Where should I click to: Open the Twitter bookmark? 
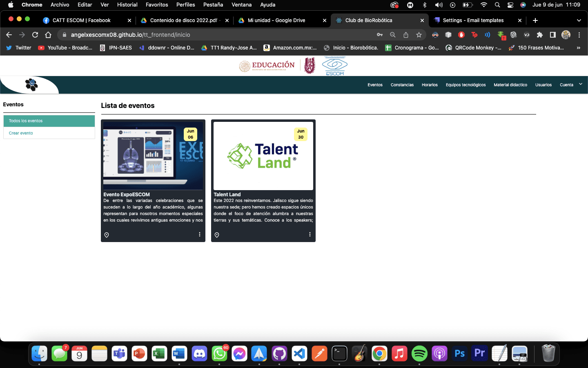[x=19, y=48]
